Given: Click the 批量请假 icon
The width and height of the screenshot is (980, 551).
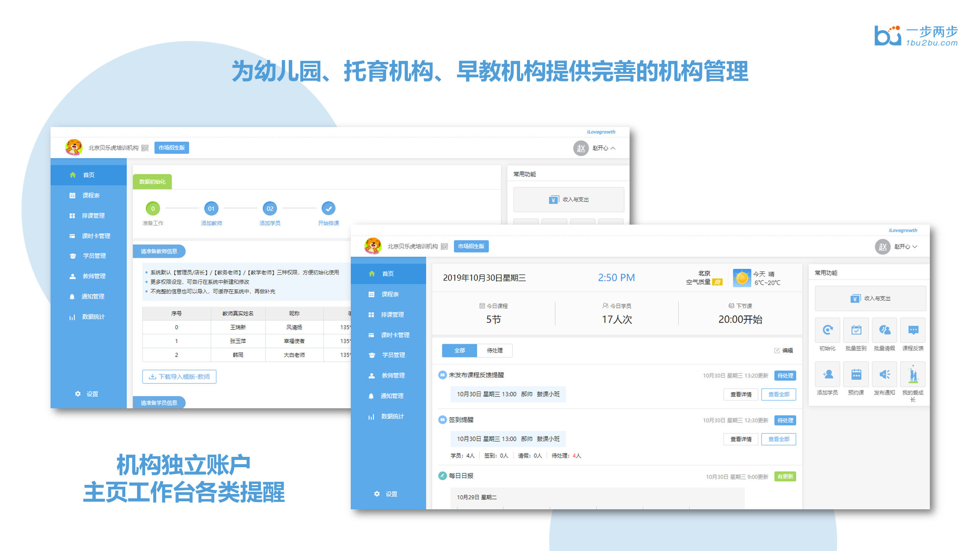Looking at the screenshot, I should click(x=884, y=330).
